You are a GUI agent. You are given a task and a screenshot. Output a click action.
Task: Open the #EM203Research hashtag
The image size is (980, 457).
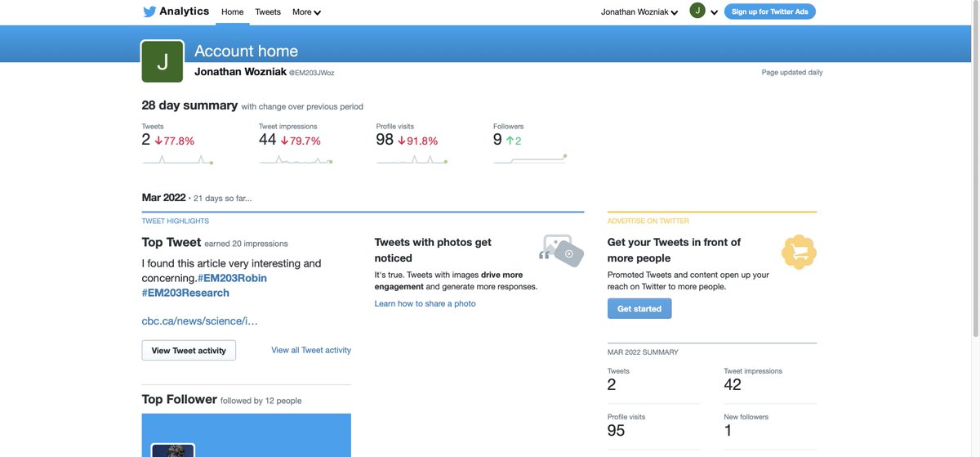(185, 293)
